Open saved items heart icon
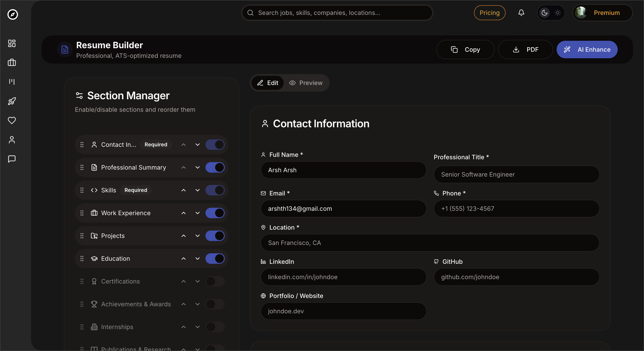The image size is (644, 351). 12,120
